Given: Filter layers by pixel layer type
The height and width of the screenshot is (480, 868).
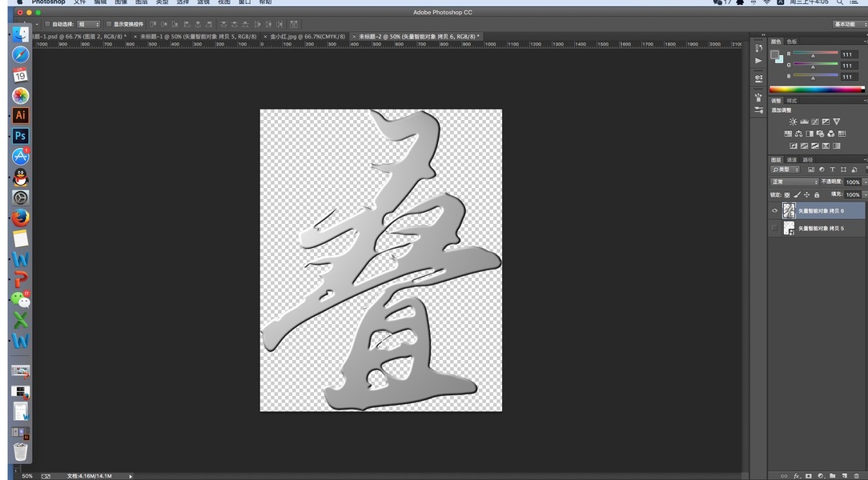Looking at the screenshot, I should [x=811, y=170].
